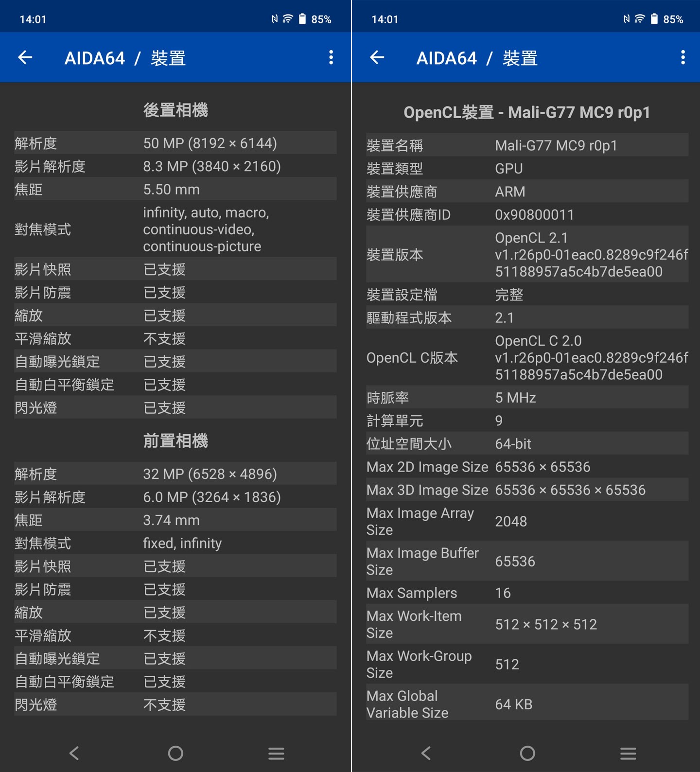Viewport: 700px width, 772px height.
Task: Open the overflow menu on right screen
Action: [x=683, y=57]
